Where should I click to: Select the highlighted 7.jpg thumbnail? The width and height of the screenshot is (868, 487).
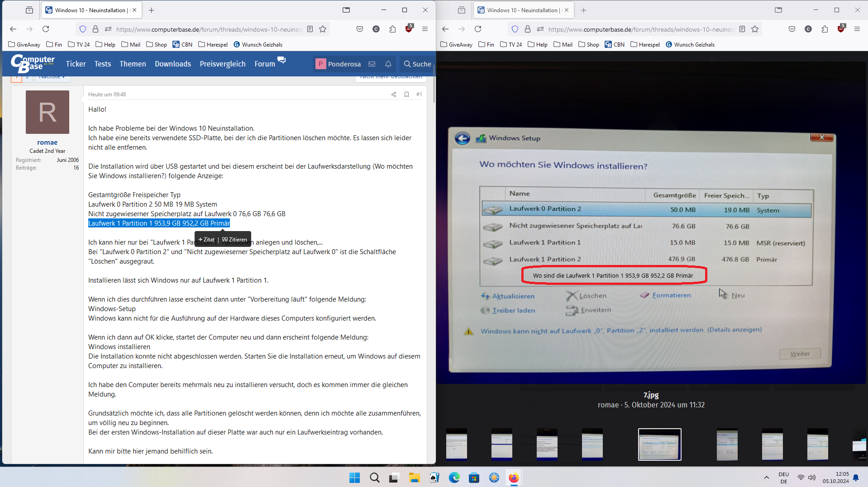tap(659, 444)
